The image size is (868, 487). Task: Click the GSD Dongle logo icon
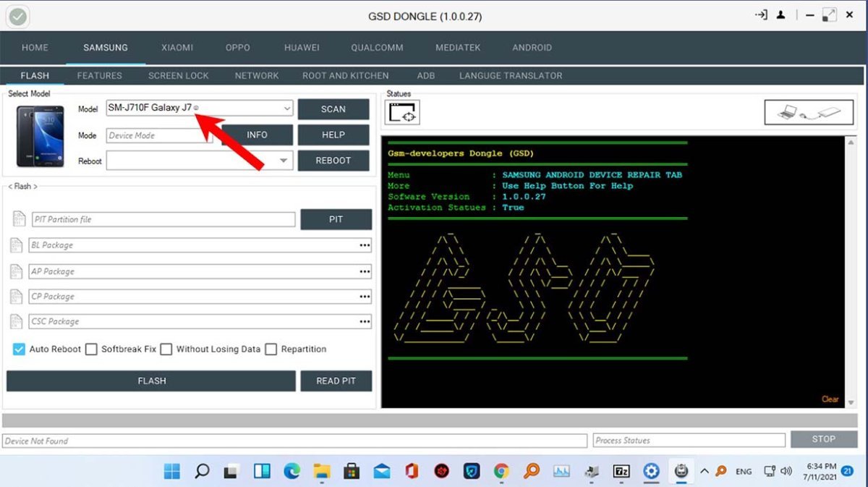[18, 16]
